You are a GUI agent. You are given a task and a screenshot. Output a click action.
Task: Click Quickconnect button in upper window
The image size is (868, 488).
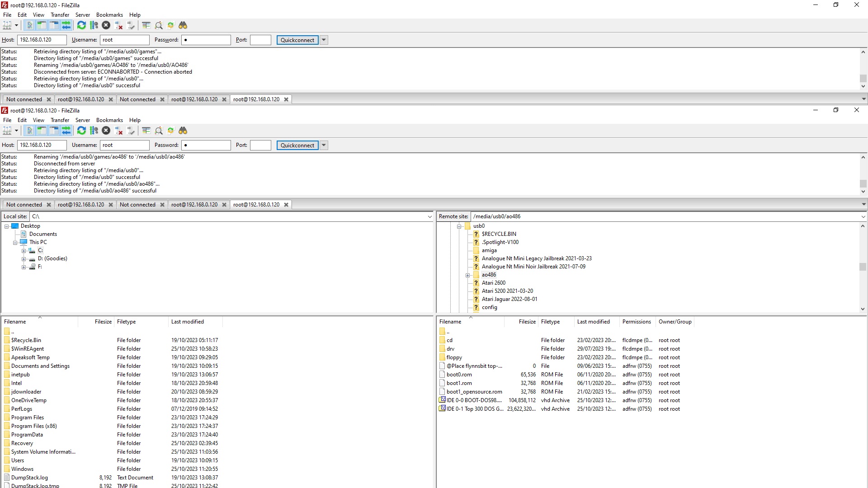pyautogui.click(x=297, y=40)
